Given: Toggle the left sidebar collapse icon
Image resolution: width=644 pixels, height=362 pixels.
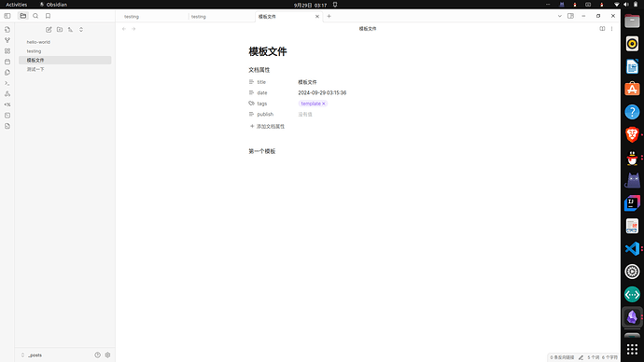Looking at the screenshot, I should (7, 16).
